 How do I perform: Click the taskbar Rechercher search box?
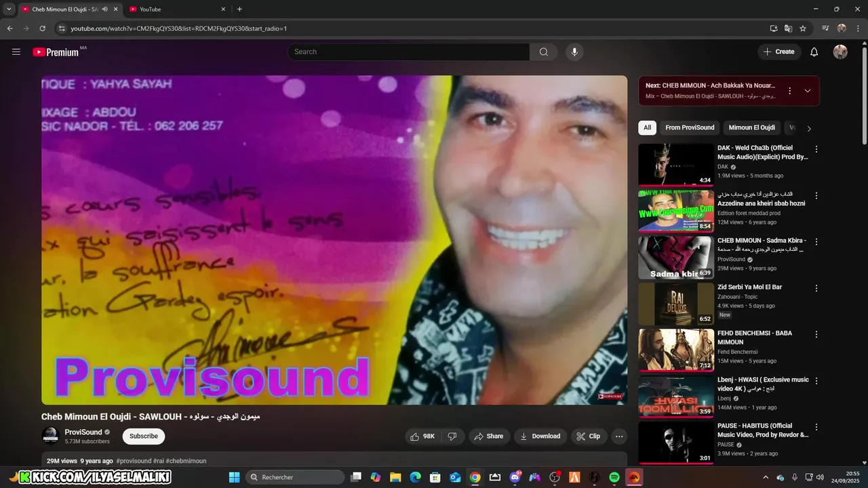pyautogui.click(x=295, y=477)
